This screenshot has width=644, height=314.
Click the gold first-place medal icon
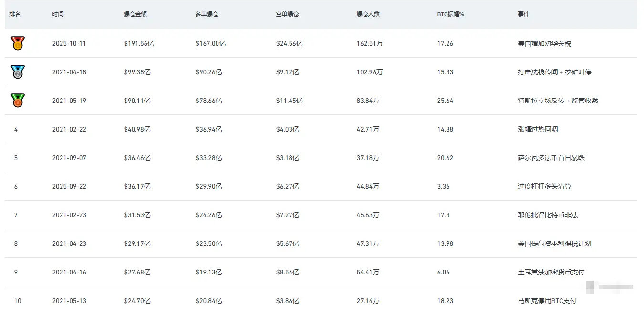pos(18,43)
